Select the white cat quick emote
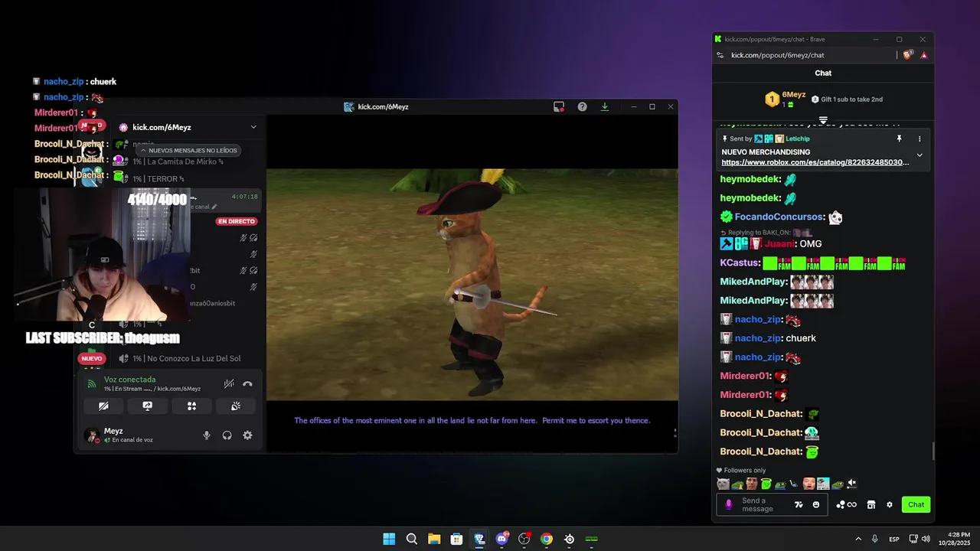This screenshot has height=551, width=980. pyautogui.click(x=723, y=484)
